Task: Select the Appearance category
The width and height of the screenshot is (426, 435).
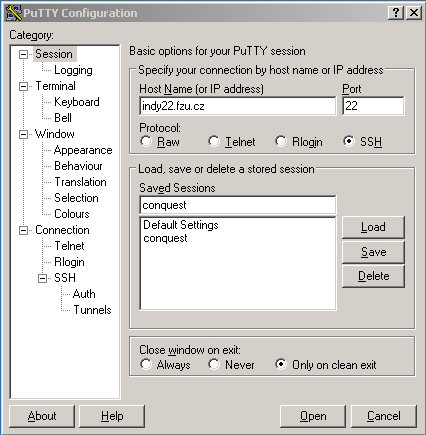Action: pos(83,150)
